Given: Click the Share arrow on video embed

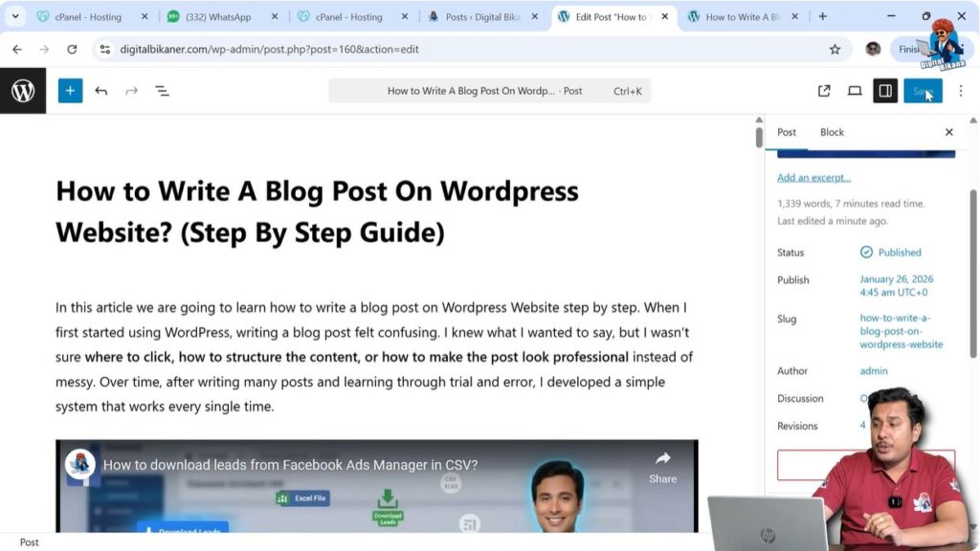Looking at the screenshot, I should click(662, 463).
